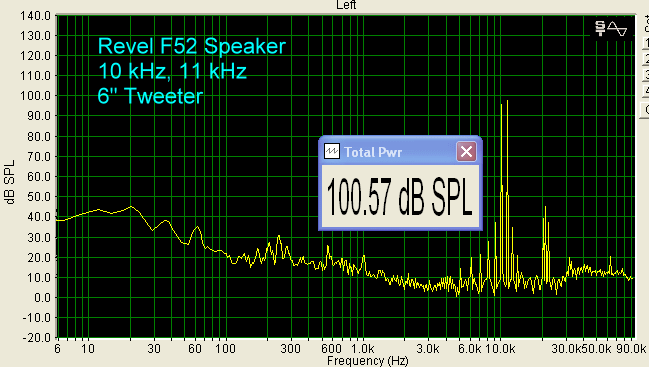This screenshot has width=649, height=367.
Task: Select partially visible button 1 on right edge
Action: click(x=646, y=43)
